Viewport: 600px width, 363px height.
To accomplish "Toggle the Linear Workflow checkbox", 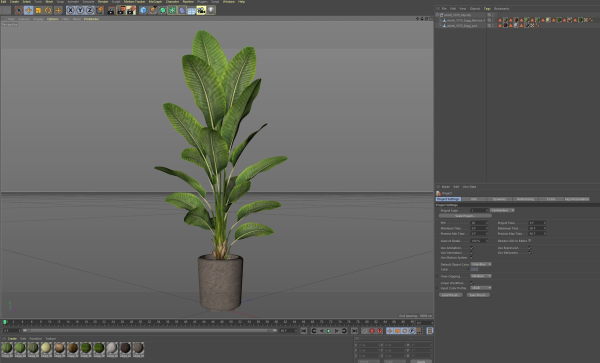I will pyautogui.click(x=471, y=283).
